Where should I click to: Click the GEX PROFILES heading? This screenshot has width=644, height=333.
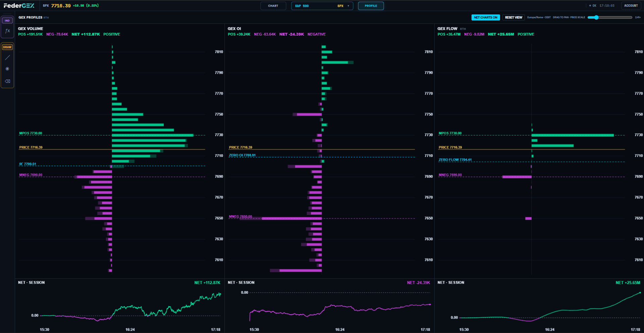coord(31,17)
